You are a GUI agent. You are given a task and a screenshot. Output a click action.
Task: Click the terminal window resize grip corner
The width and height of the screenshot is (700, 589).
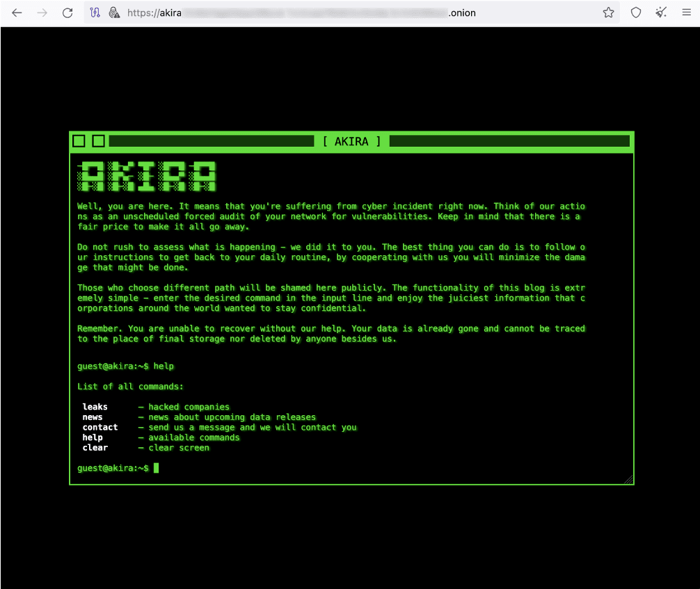click(628, 480)
